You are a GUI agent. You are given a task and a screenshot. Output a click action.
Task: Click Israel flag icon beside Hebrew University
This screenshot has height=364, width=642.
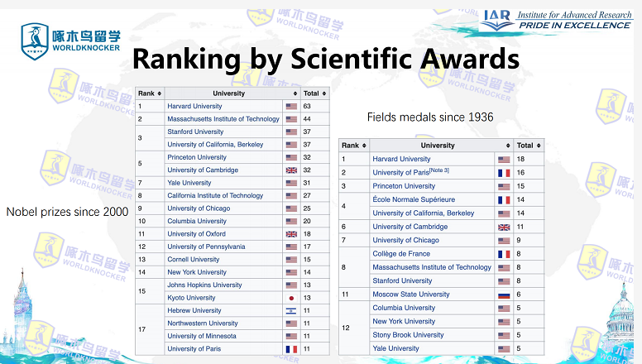click(291, 311)
